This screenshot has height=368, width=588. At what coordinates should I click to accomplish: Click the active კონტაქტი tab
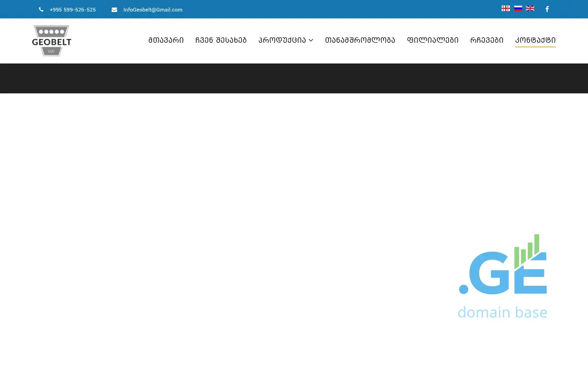[x=535, y=40]
